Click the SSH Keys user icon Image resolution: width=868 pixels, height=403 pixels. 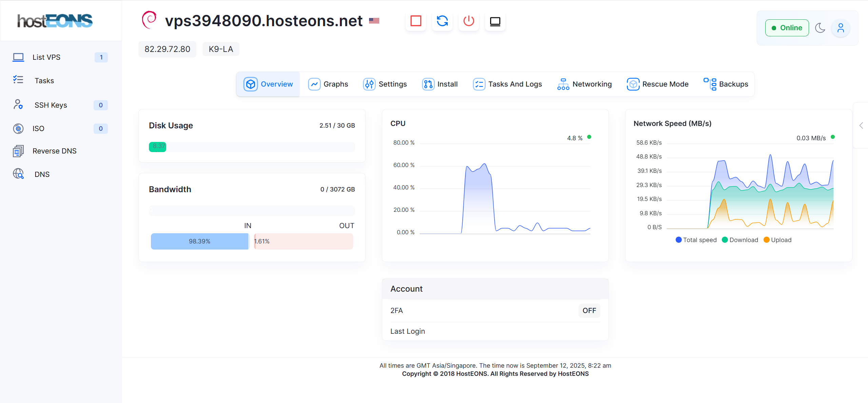(x=18, y=104)
